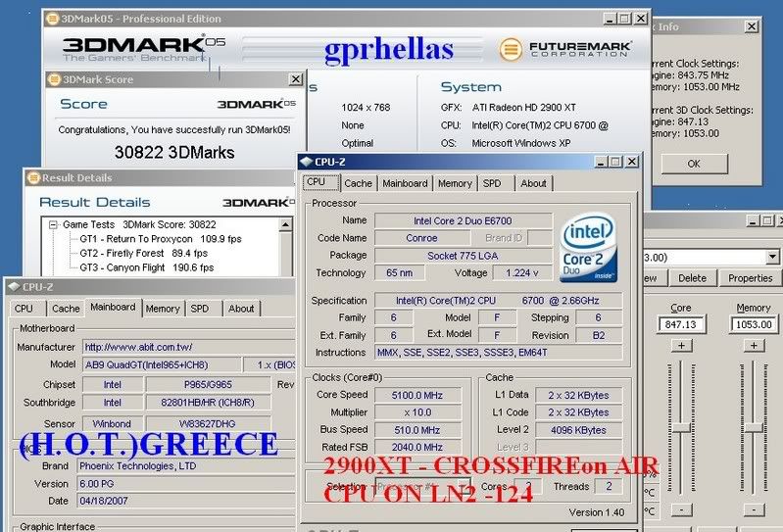The width and height of the screenshot is (783, 532).
Task: Click the Delete button in overclock tool
Action: point(692,278)
